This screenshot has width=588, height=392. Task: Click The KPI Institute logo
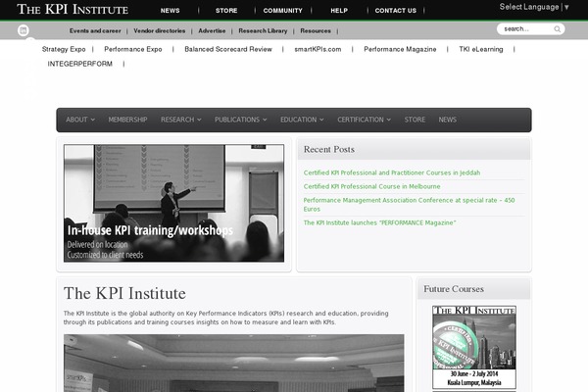(73, 9)
